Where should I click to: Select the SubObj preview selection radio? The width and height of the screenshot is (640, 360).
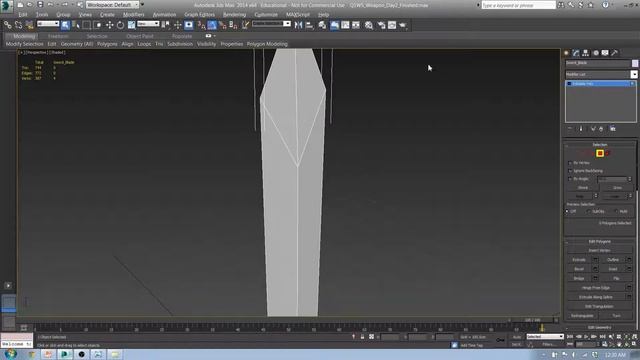588,211
